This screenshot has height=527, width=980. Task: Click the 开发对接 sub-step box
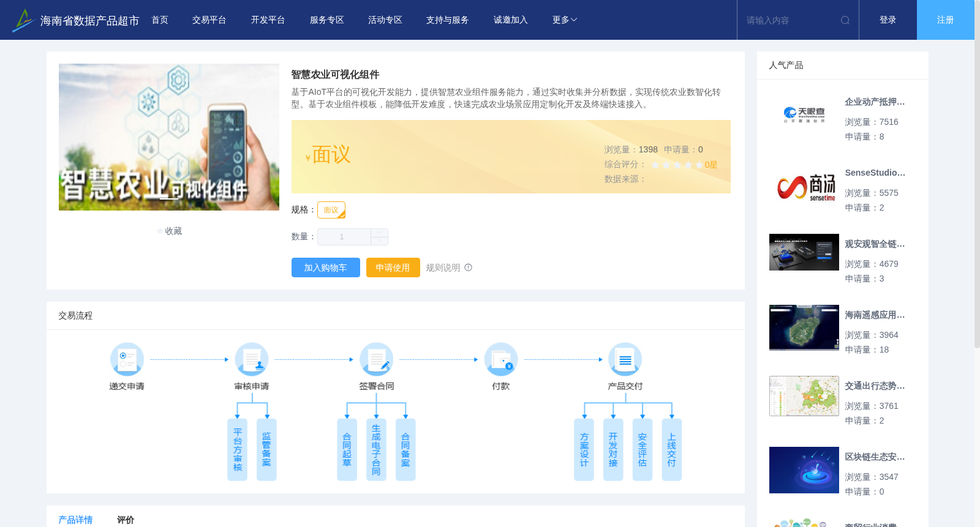click(613, 450)
